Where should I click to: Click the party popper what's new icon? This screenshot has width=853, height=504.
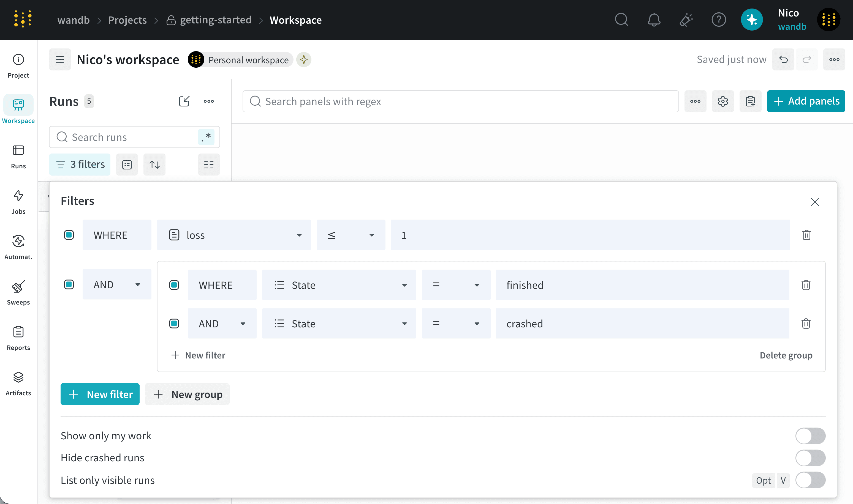(686, 20)
